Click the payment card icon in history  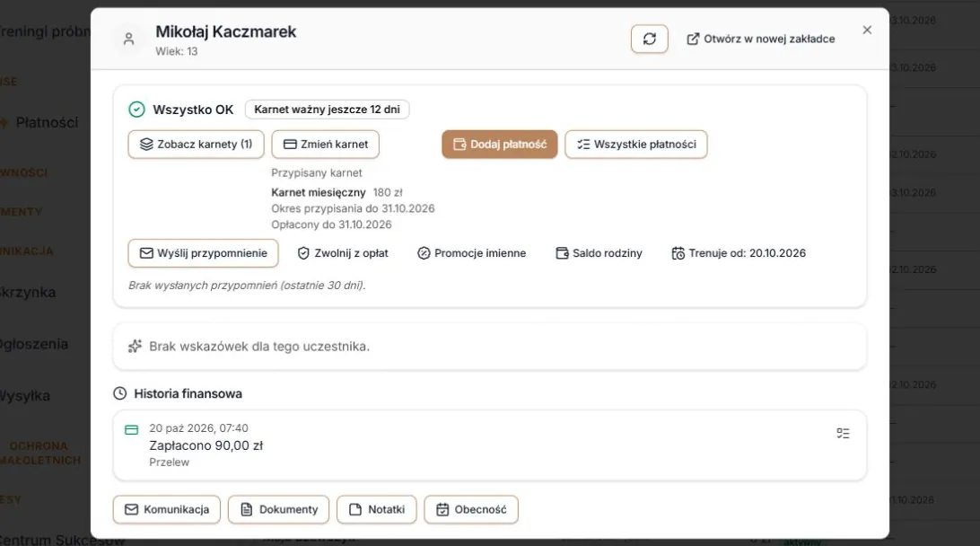[131, 429]
